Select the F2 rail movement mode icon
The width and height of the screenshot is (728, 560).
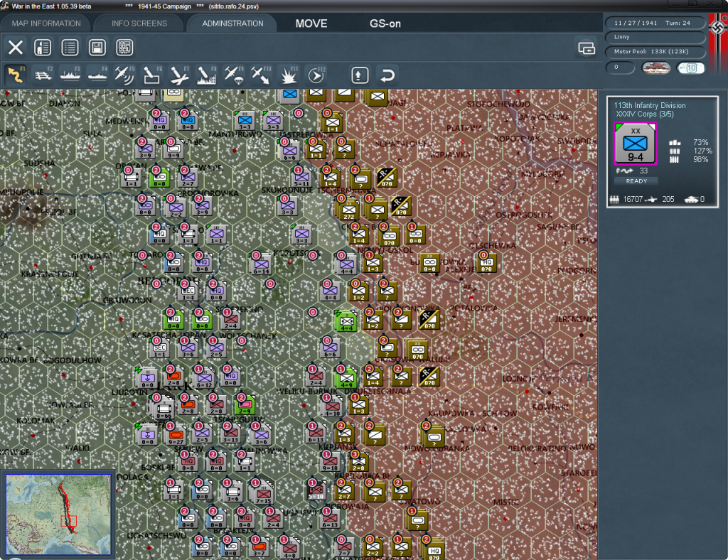(x=43, y=75)
